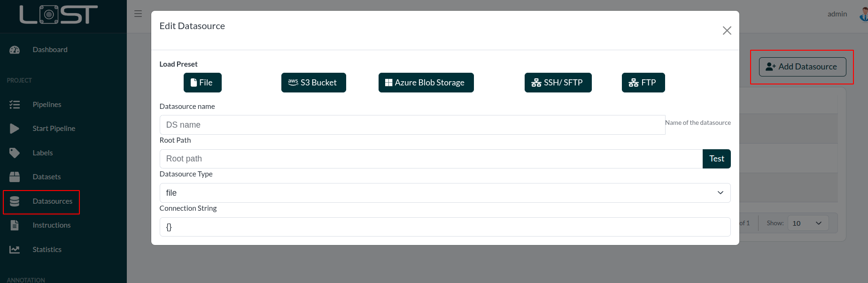Click the Datasources database icon

(15, 201)
